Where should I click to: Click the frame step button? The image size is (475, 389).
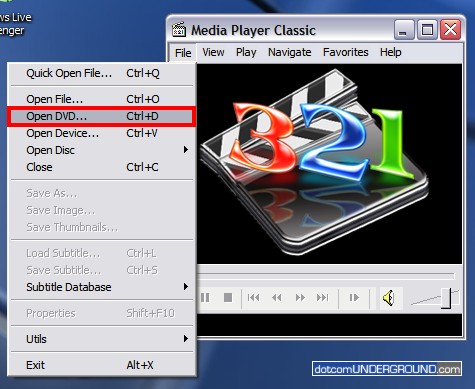(354, 298)
